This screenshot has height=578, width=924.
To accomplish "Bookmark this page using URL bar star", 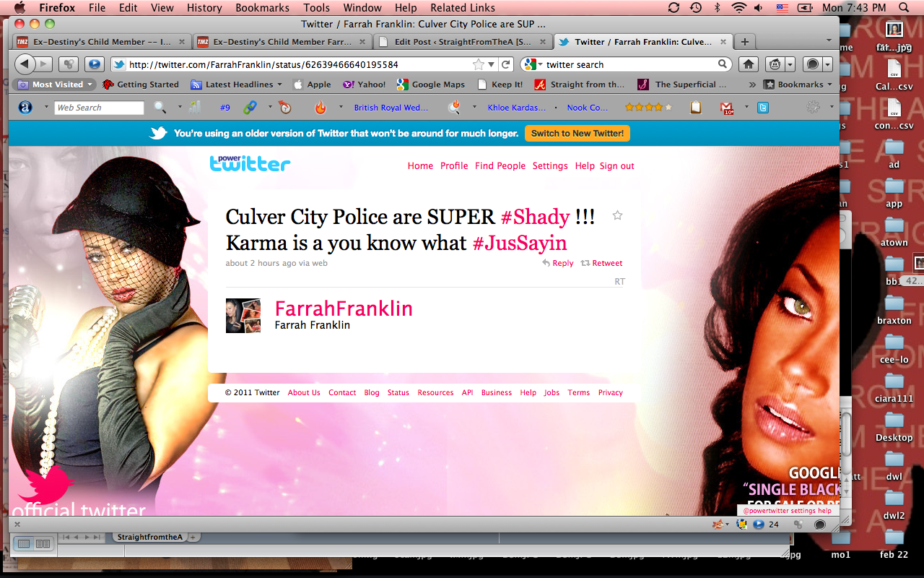I will point(478,64).
